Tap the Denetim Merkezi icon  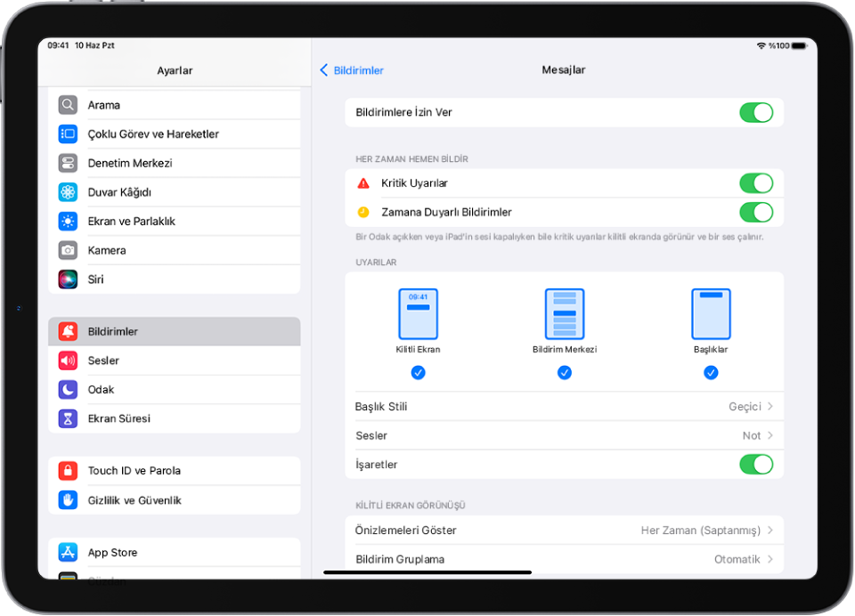tap(68, 163)
